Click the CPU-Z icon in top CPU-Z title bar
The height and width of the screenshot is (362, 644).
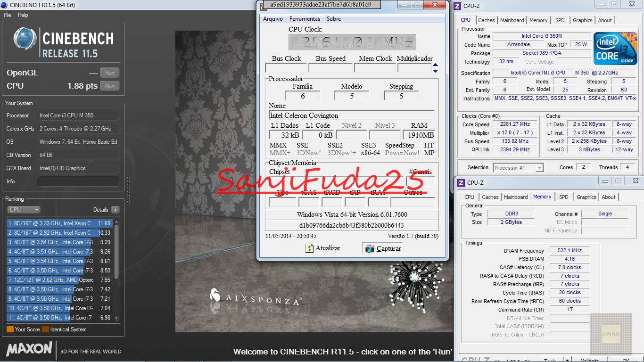[x=458, y=5]
